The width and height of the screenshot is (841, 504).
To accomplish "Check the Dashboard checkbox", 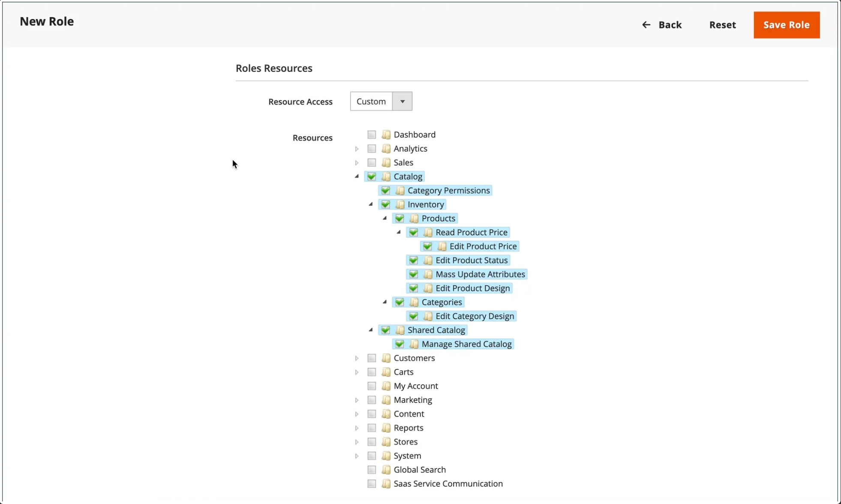I will (372, 135).
